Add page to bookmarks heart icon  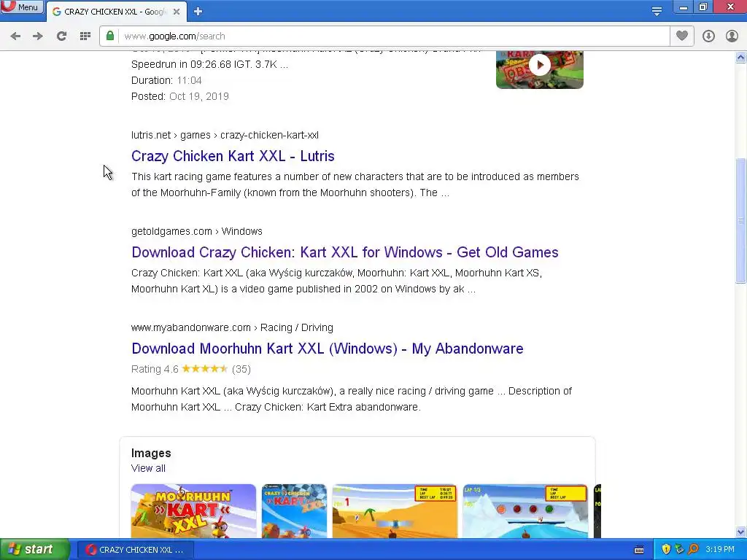[682, 36]
